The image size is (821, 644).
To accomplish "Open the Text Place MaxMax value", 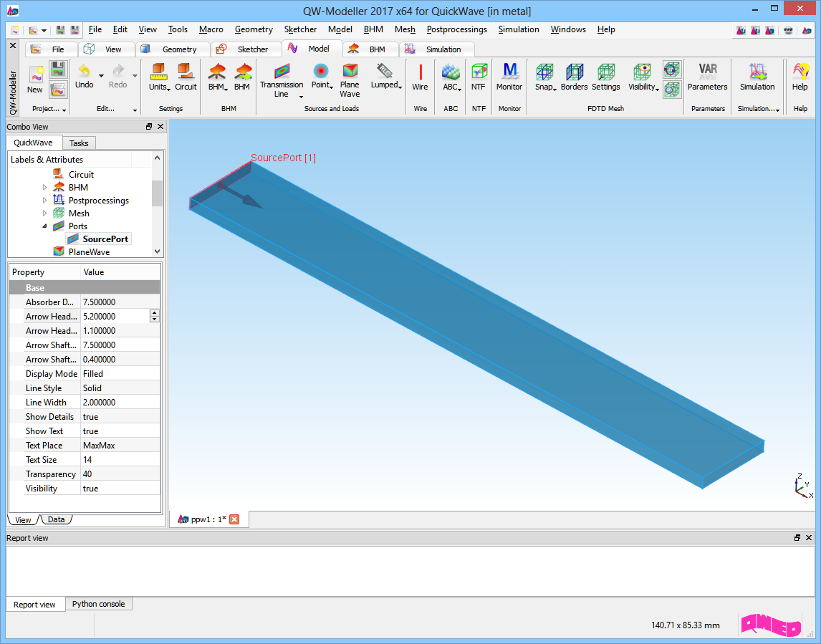I will [x=120, y=446].
